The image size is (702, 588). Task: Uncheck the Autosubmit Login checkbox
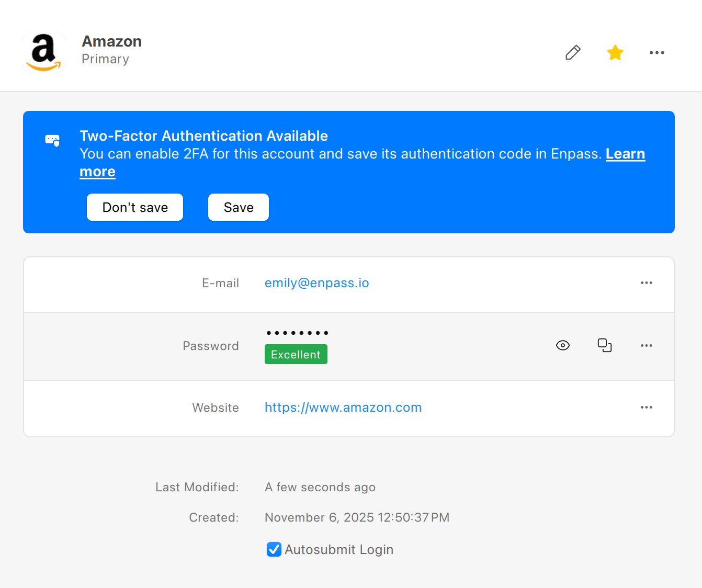coord(274,549)
